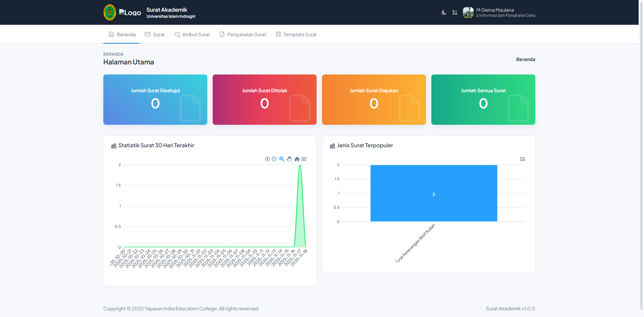Image resolution: width=644 pixels, height=317 pixels.
Task: Open the apps grid icon in header
Action: (x=455, y=12)
